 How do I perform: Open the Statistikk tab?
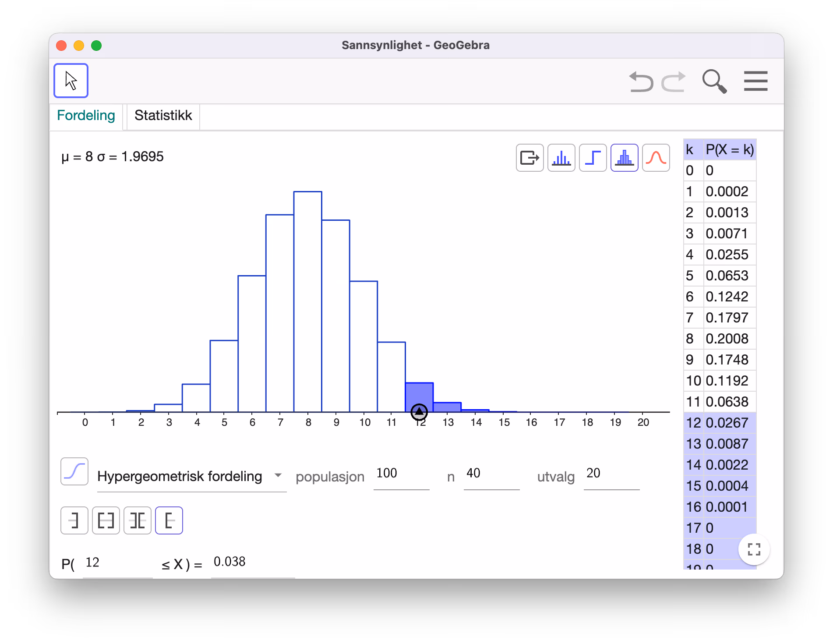(163, 116)
